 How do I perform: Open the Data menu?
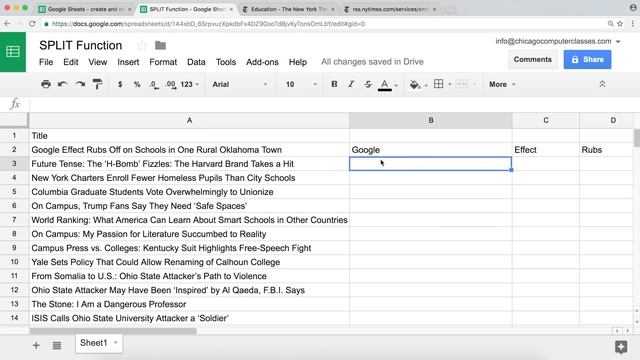point(196,62)
